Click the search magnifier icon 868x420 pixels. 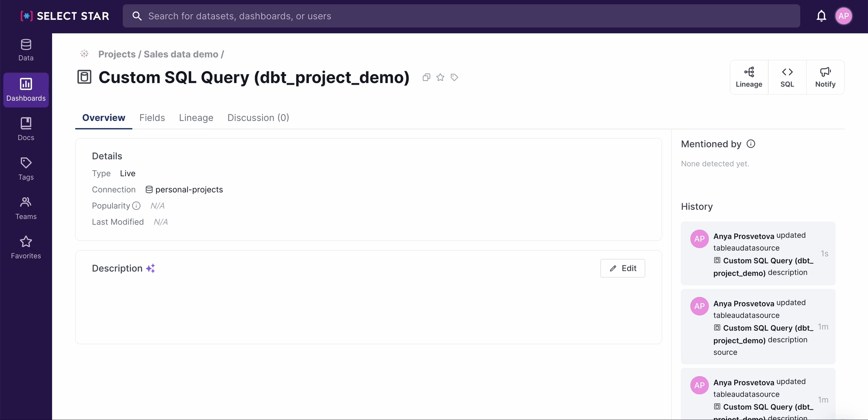coord(137,16)
